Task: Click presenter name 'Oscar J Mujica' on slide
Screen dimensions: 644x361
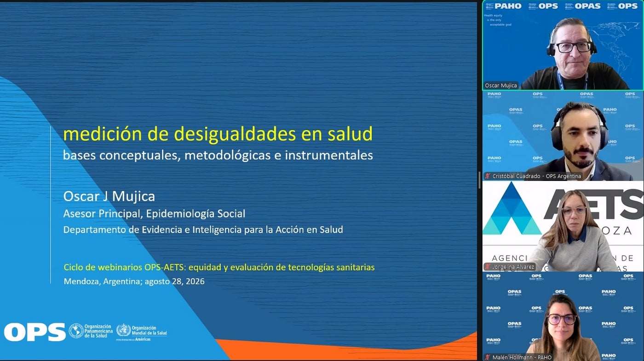Action: point(109,197)
